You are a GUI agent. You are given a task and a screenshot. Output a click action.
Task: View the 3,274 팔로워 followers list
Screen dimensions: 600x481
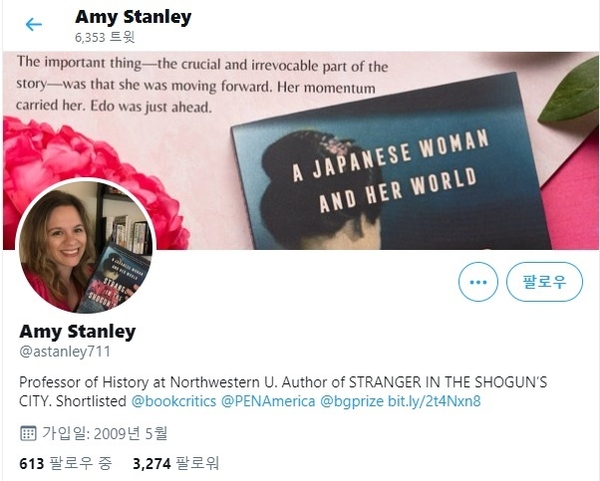click(x=176, y=463)
